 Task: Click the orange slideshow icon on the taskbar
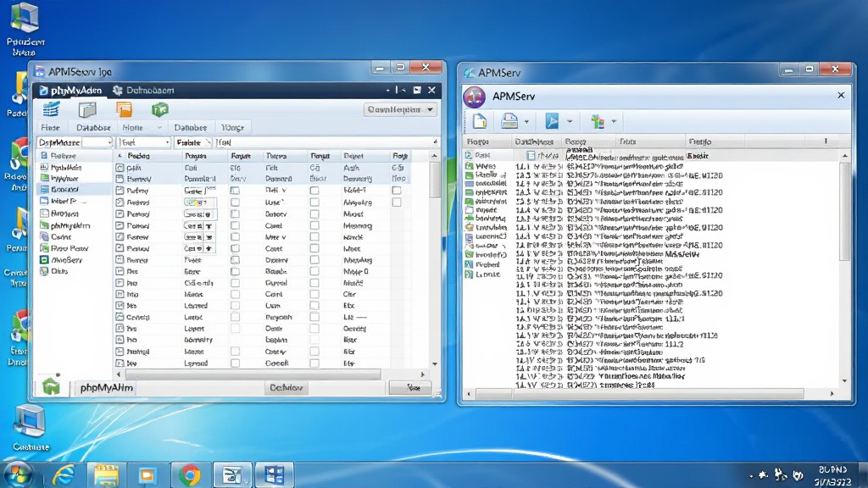147,474
